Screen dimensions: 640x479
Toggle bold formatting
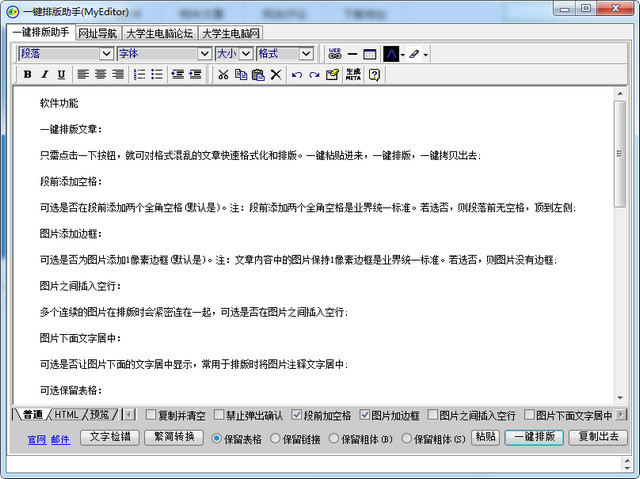[27, 74]
